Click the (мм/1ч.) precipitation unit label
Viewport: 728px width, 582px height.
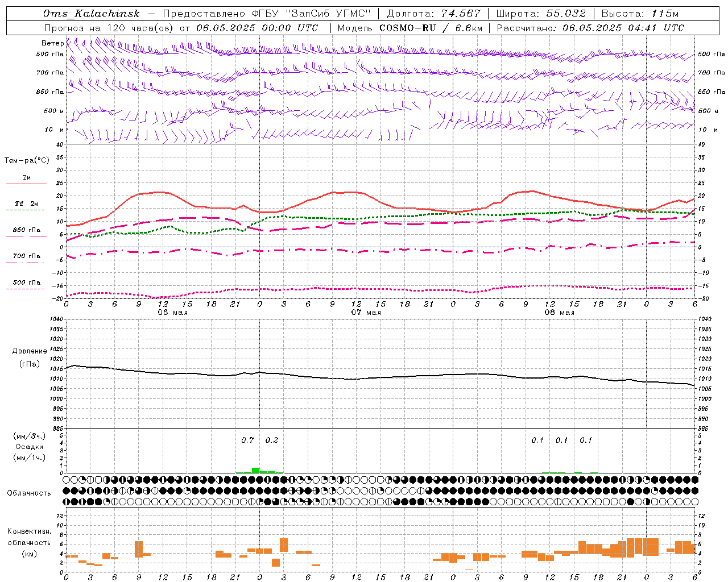point(30,458)
